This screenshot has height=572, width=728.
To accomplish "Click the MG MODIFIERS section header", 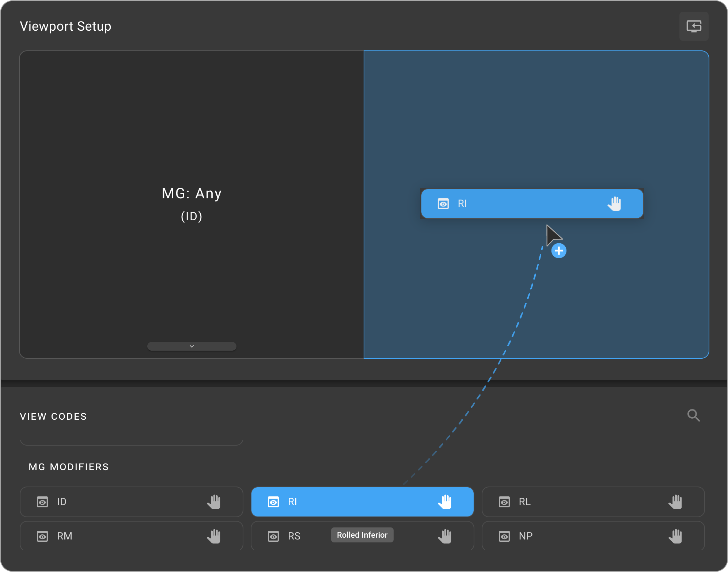I will point(69,467).
